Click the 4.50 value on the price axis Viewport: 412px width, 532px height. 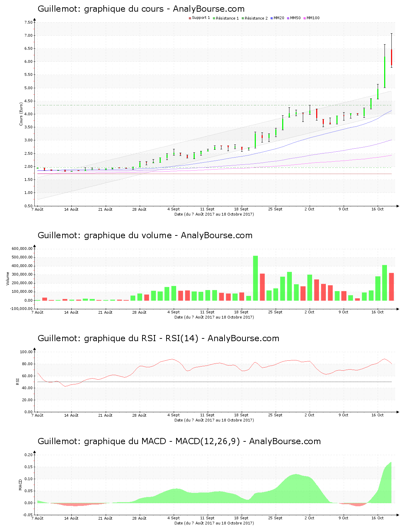[28, 101]
